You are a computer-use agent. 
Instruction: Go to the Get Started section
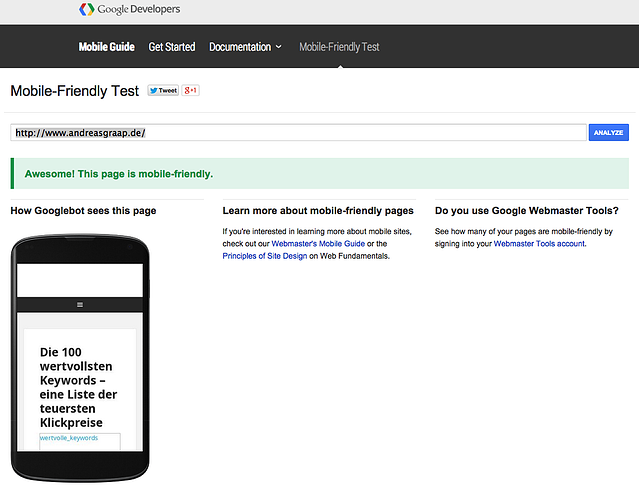(172, 47)
